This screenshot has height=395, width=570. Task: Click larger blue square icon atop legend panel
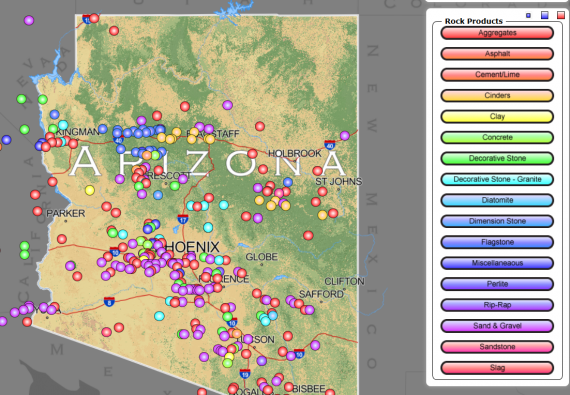point(545,15)
